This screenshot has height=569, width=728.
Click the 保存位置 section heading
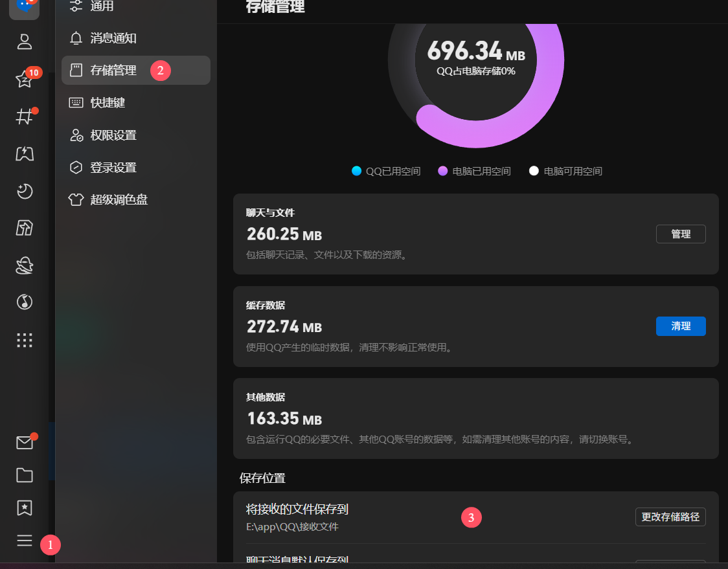[x=262, y=478]
